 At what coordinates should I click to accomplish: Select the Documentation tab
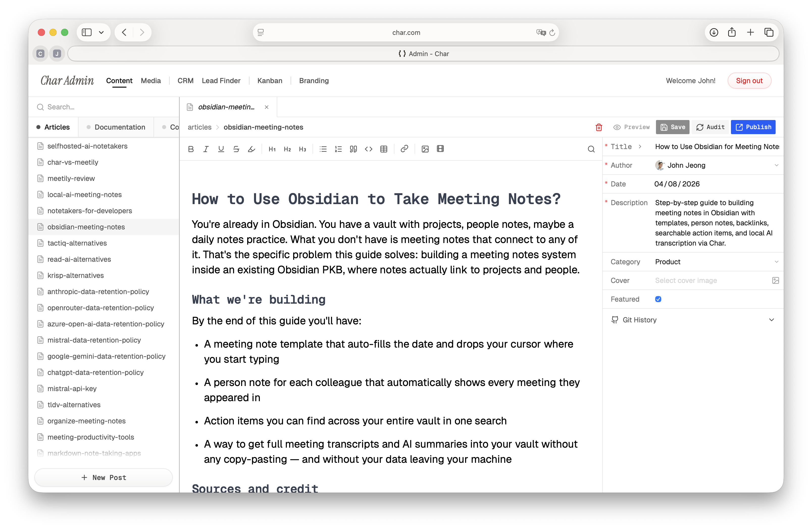(x=116, y=127)
